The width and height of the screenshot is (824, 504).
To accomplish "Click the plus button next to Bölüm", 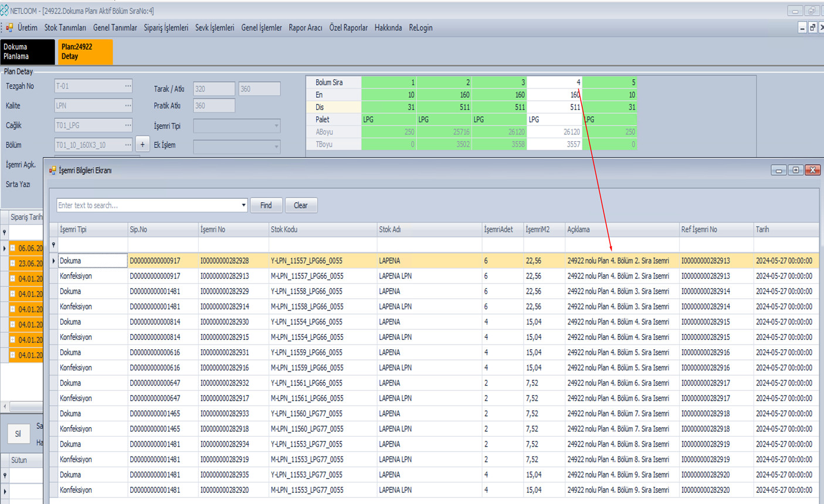I will click(x=143, y=145).
